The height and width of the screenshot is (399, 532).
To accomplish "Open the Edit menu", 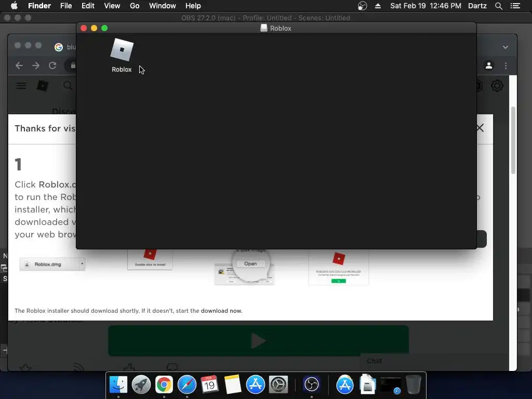I will pyautogui.click(x=88, y=6).
